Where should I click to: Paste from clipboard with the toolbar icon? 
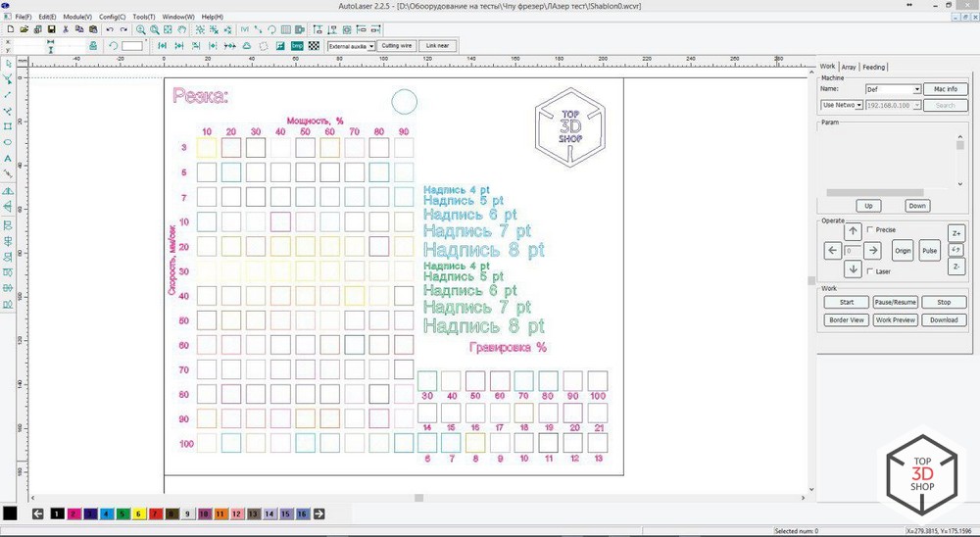point(93,29)
